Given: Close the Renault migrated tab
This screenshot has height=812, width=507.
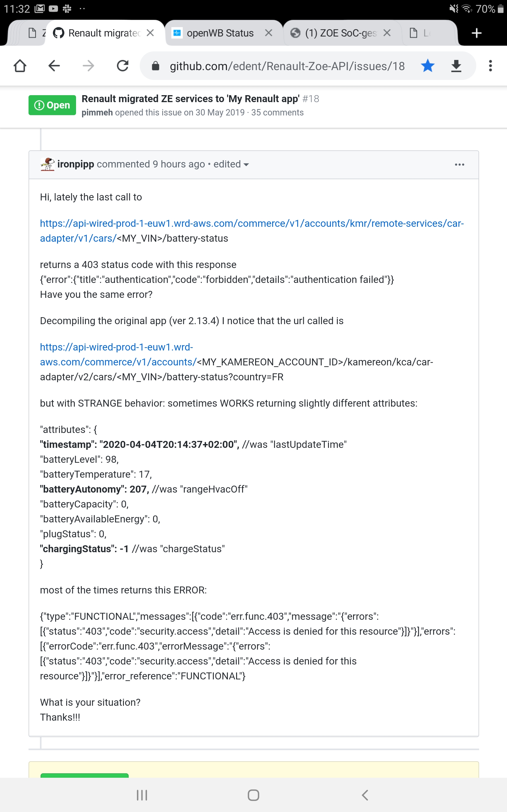Looking at the screenshot, I should point(150,33).
